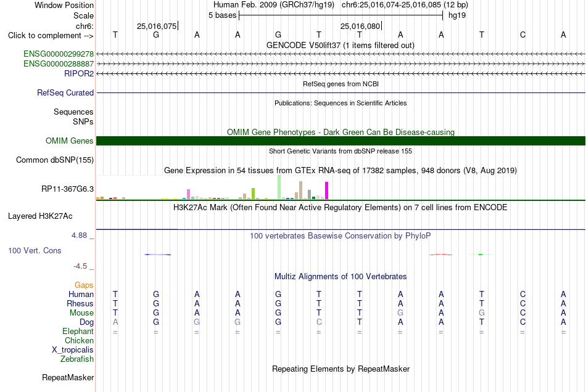This screenshot has height=392, width=586.
Task: Click 'Publications: Sequences in Scientific Articles' title
Action: (x=340, y=103)
